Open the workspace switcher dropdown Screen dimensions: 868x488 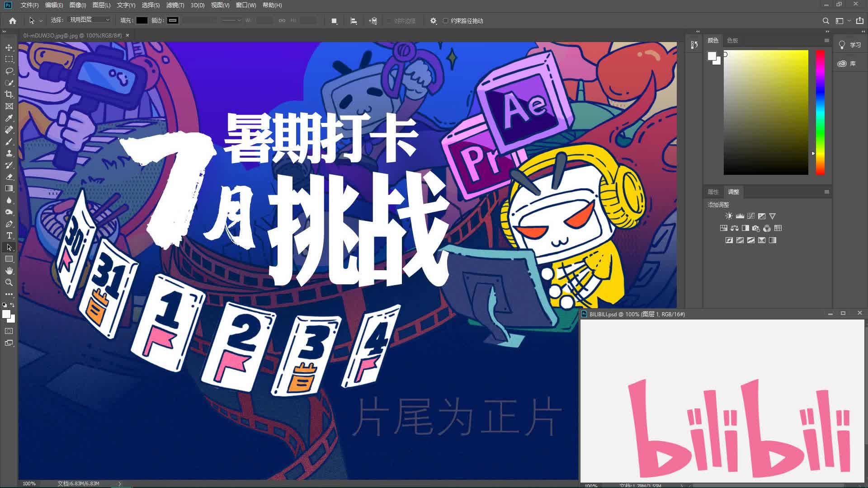pyautogui.click(x=843, y=21)
